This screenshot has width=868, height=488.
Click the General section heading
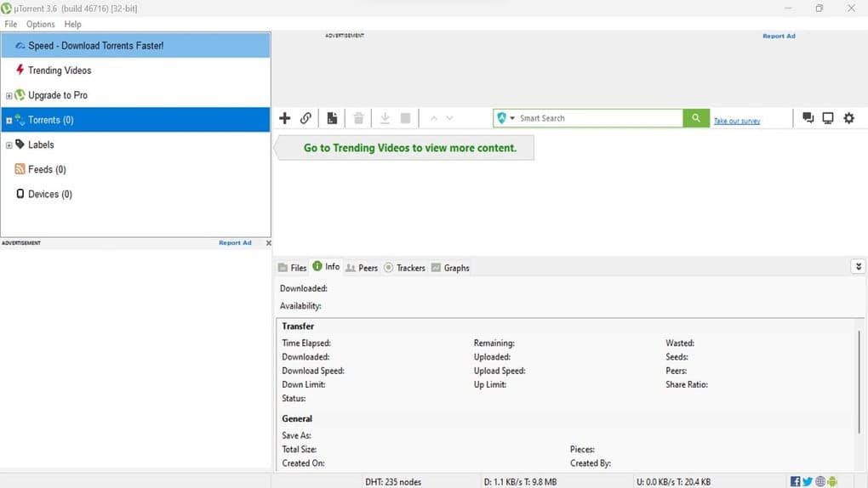click(297, 419)
